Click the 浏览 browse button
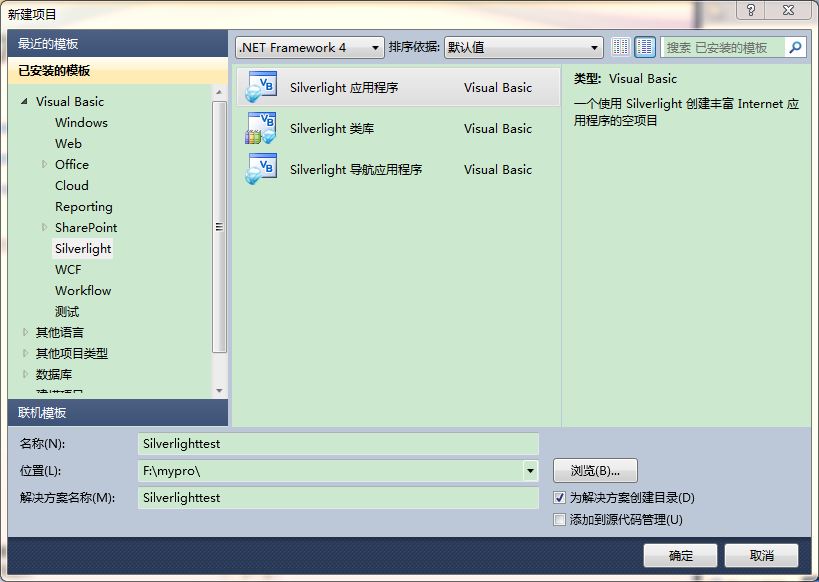The height and width of the screenshot is (582, 819). click(595, 470)
